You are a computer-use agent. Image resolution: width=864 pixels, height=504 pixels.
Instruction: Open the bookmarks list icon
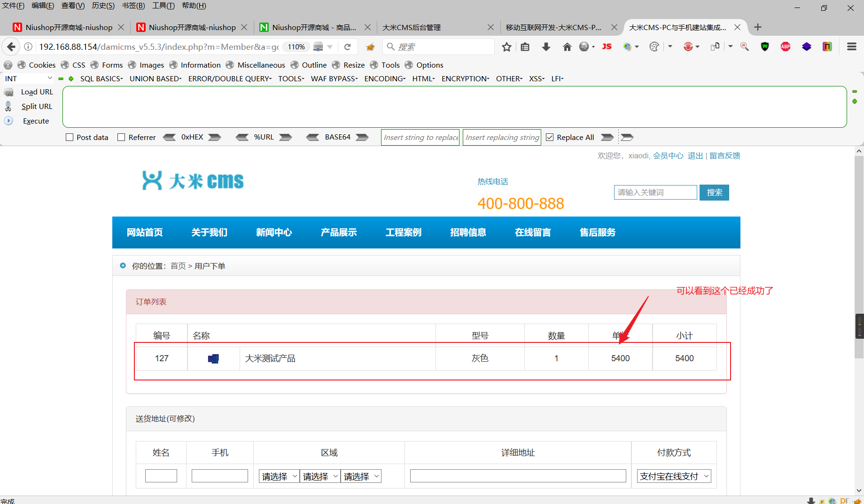(525, 47)
